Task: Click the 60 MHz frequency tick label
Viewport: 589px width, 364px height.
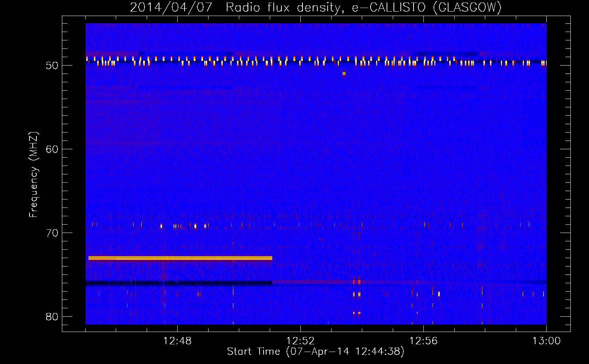Action: tap(52, 149)
